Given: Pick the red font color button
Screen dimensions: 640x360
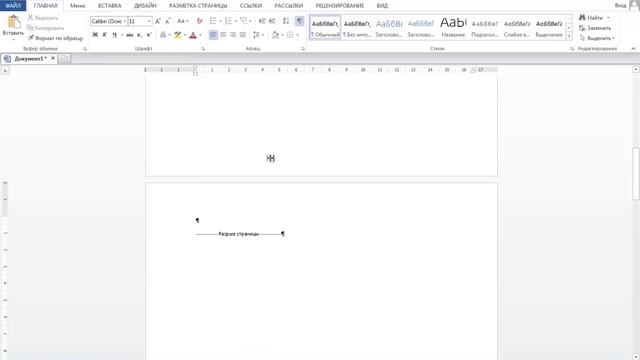Looking at the screenshot, I should [193, 35].
